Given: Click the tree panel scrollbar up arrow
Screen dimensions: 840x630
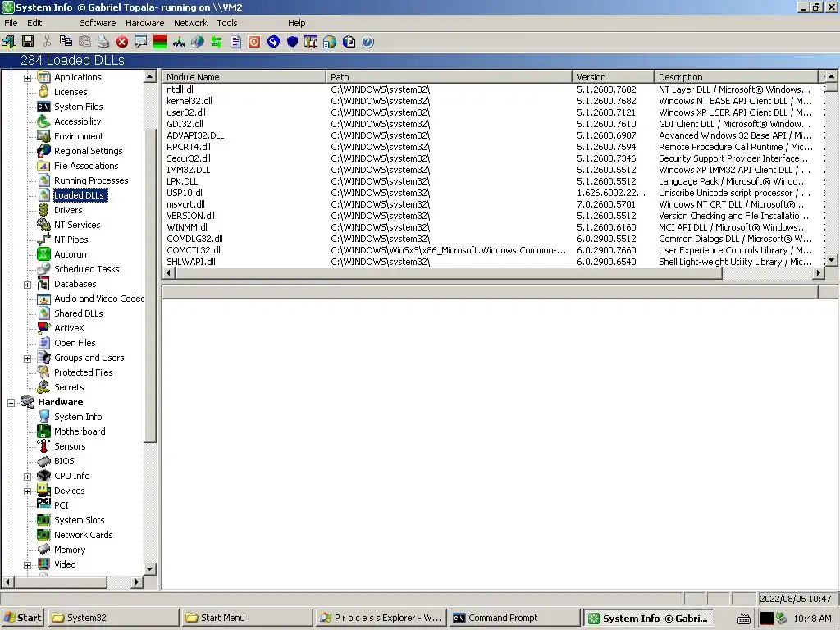Looking at the screenshot, I should (150, 76).
